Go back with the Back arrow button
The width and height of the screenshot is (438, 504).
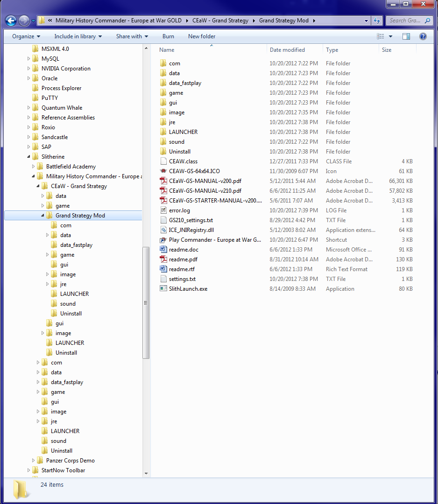pos(11,21)
